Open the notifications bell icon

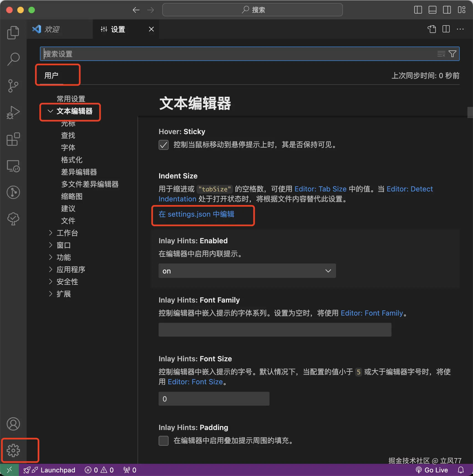tap(461, 470)
